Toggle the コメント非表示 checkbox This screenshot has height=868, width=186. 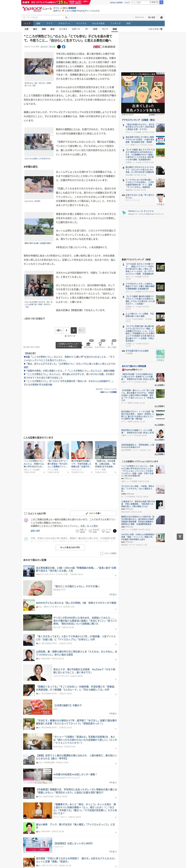(x=102, y=553)
